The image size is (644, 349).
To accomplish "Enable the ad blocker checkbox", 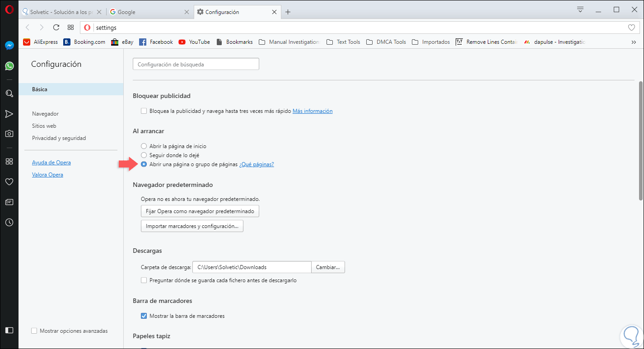I will (x=144, y=111).
